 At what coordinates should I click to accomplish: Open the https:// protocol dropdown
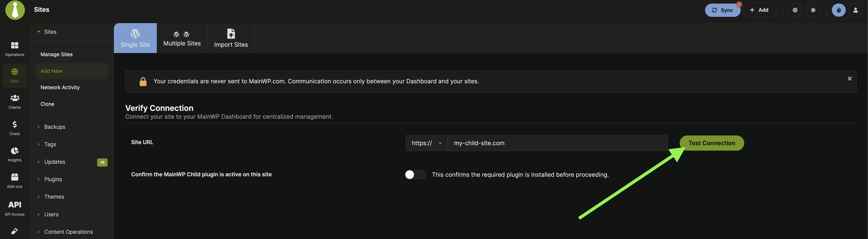coord(427,143)
